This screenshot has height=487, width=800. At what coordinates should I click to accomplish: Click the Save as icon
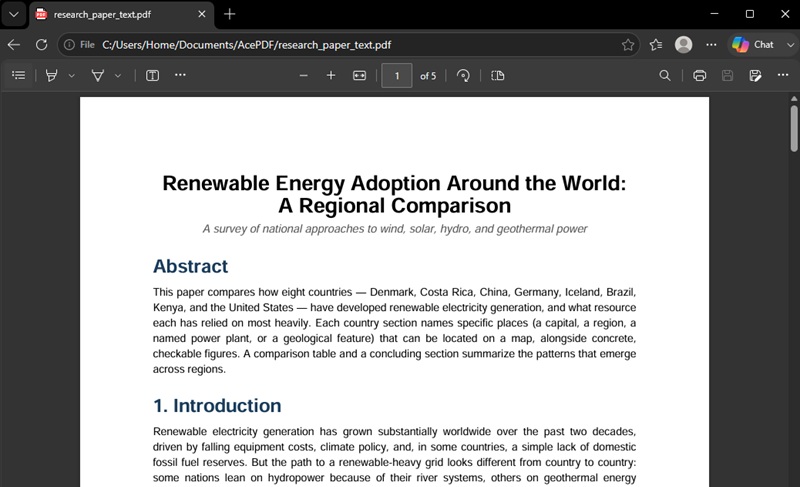pos(755,75)
